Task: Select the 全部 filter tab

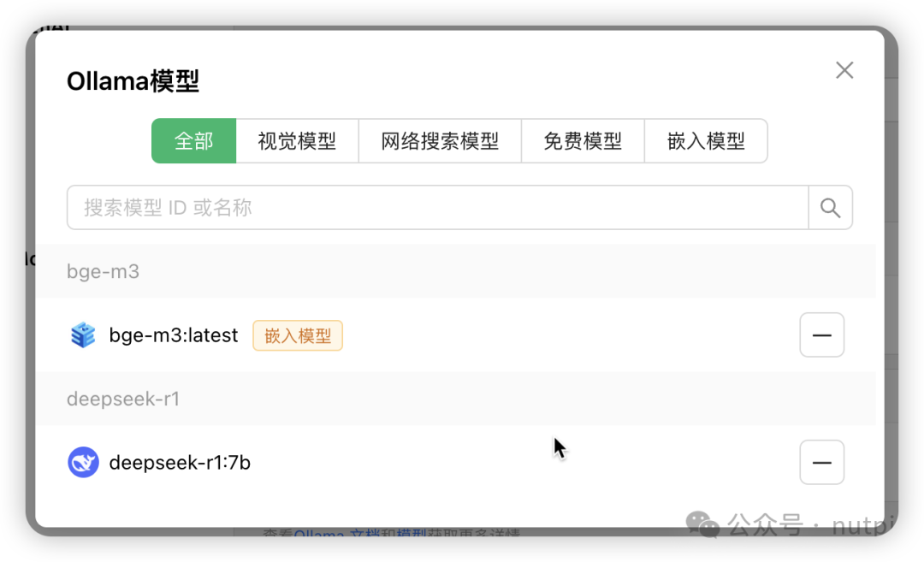Action: (193, 141)
